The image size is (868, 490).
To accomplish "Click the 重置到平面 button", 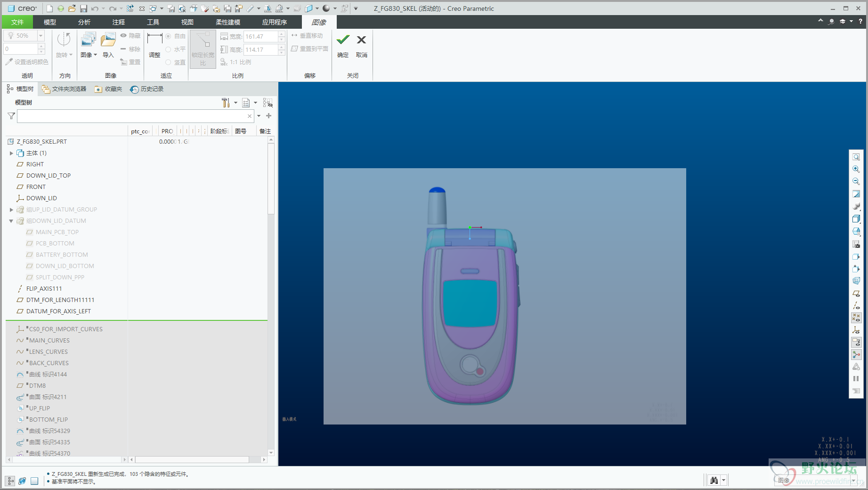I will point(309,49).
